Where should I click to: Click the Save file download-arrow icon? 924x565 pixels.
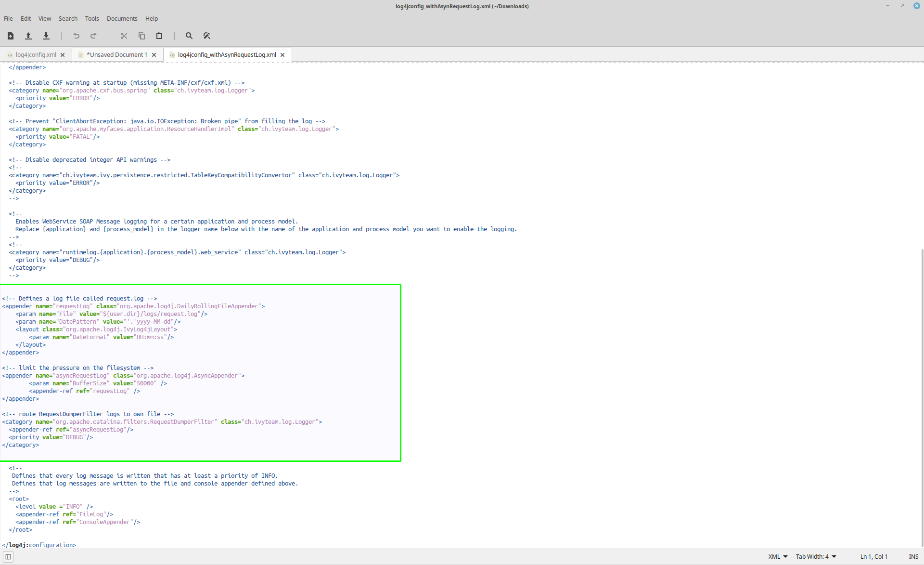[46, 36]
